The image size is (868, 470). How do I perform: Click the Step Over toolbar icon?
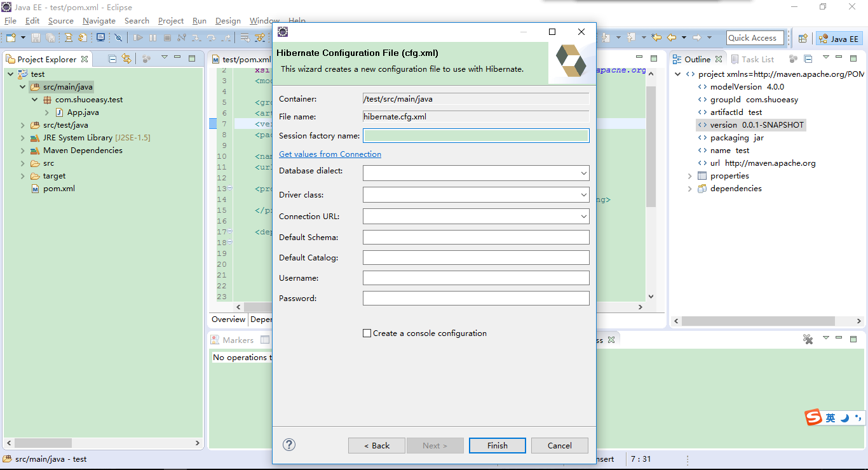[x=211, y=37]
